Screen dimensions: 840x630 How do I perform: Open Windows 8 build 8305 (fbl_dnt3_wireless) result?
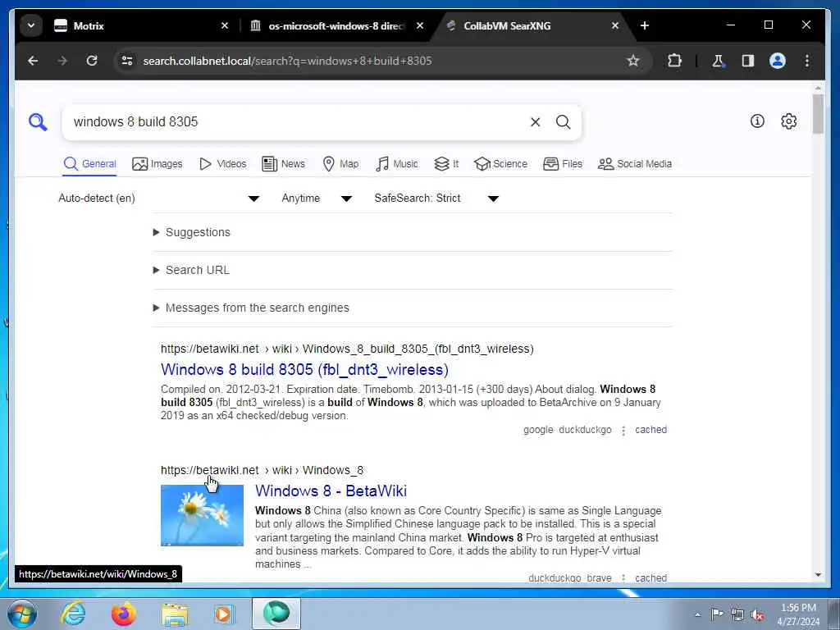tap(305, 370)
